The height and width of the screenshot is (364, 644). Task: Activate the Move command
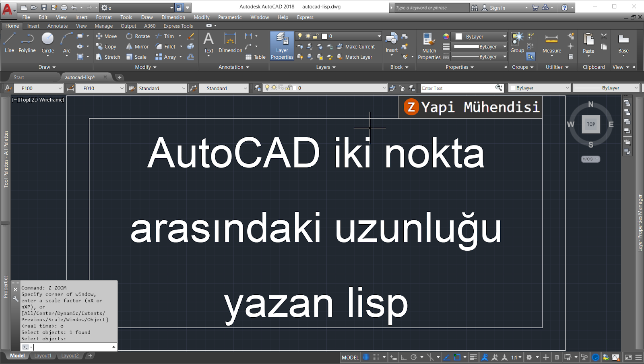point(106,36)
